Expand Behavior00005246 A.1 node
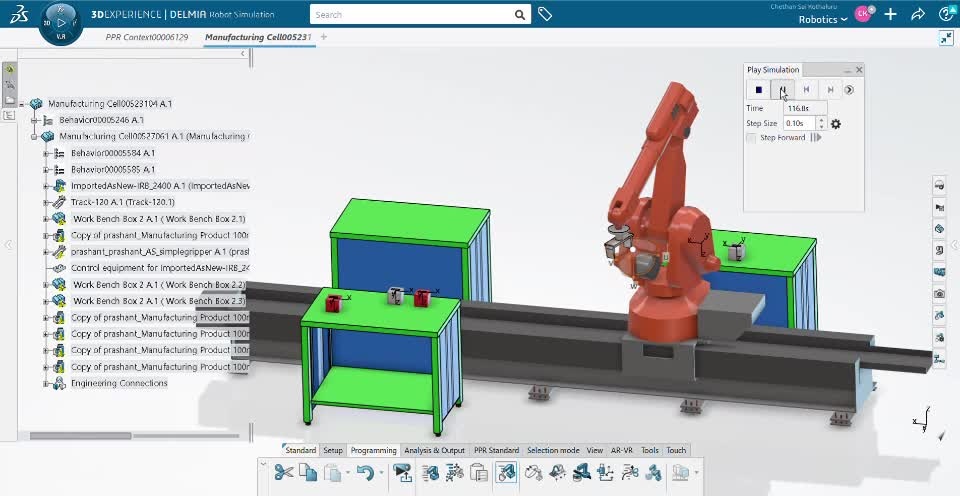This screenshot has width=960, height=496. tap(34, 121)
